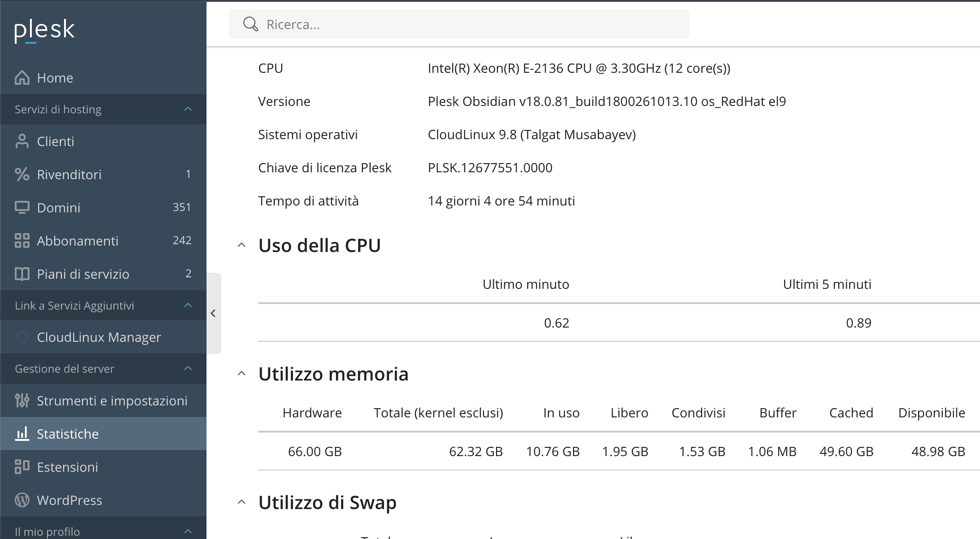The width and height of the screenshot is (980, 539).
Task: Click the Buffer value 1.06 MB
Action: pos(772,451)
